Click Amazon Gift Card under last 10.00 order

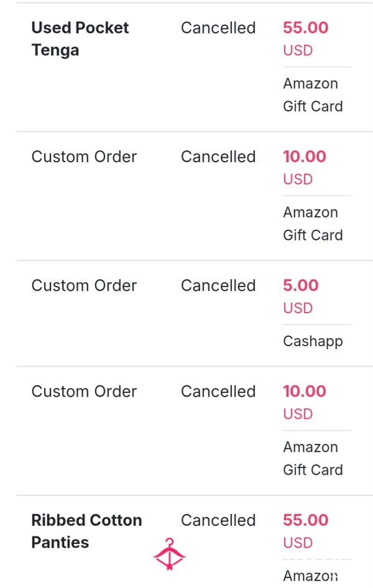tap(313, 458)
